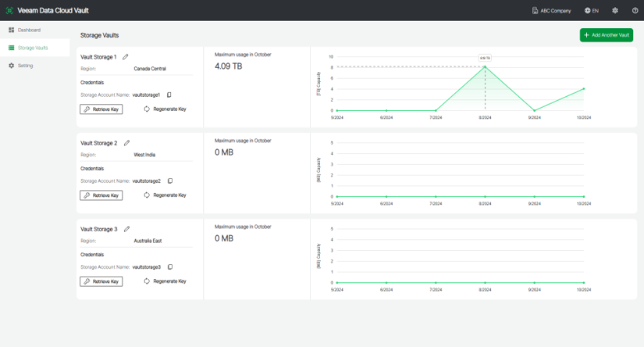This screenshot has width=644, height=347.
Task: Edit Vault Storage 1 name pencil icon
Action: tap(126, 57)
